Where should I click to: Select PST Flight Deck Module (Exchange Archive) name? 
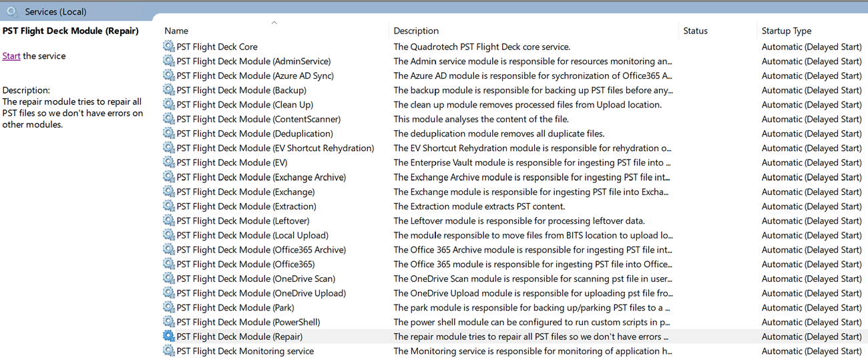pyautogui.click(x=262, y=177)
